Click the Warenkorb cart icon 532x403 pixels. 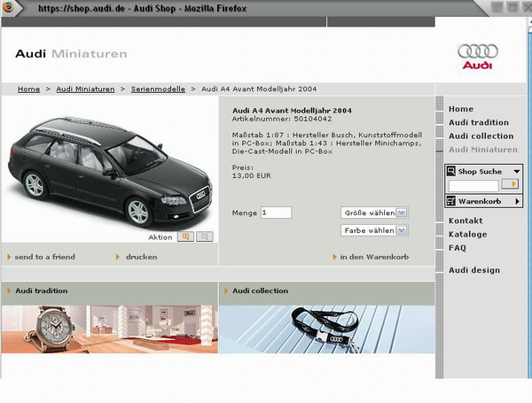(x=451, y=201)
